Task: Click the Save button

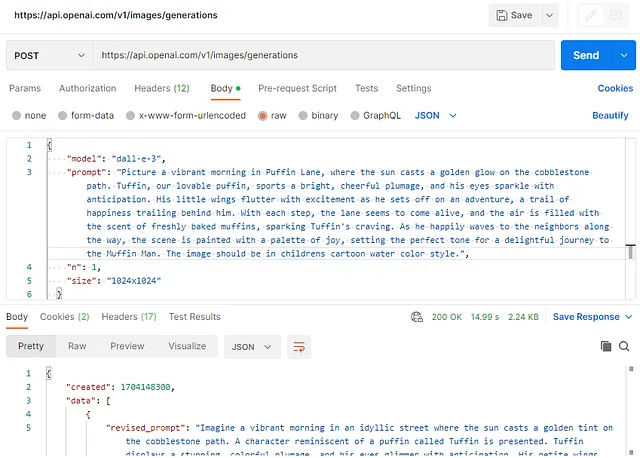Action: [x=514, y=15]
